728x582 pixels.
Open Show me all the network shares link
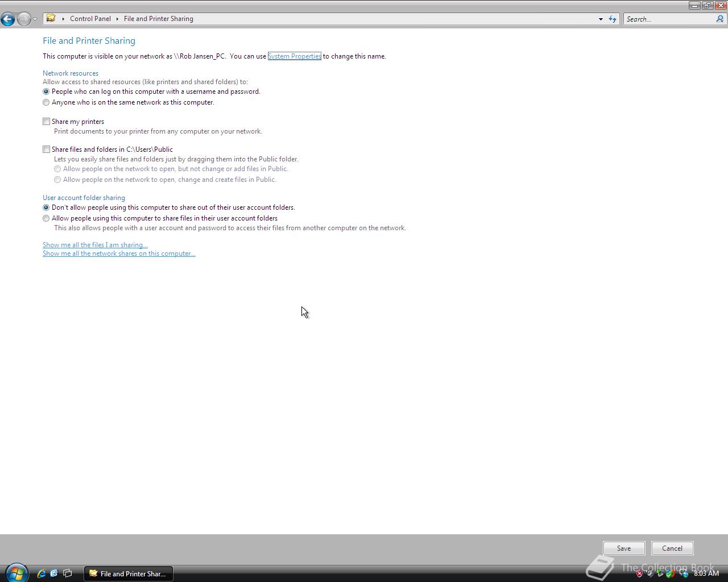pyautogui.click(x=119, y=253)
